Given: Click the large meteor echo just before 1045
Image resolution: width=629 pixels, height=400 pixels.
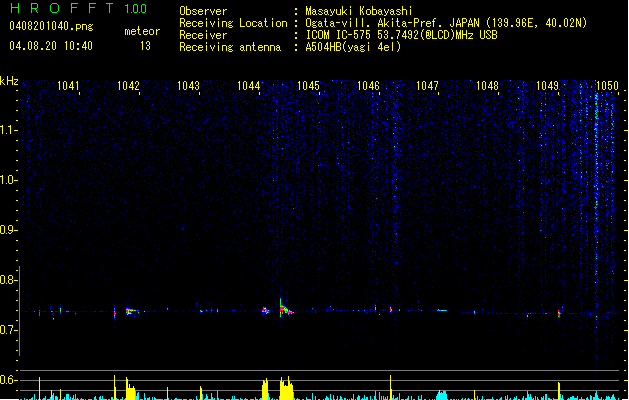Looking at the screenshot, I should pyautogui.click(x=285, y=308).
